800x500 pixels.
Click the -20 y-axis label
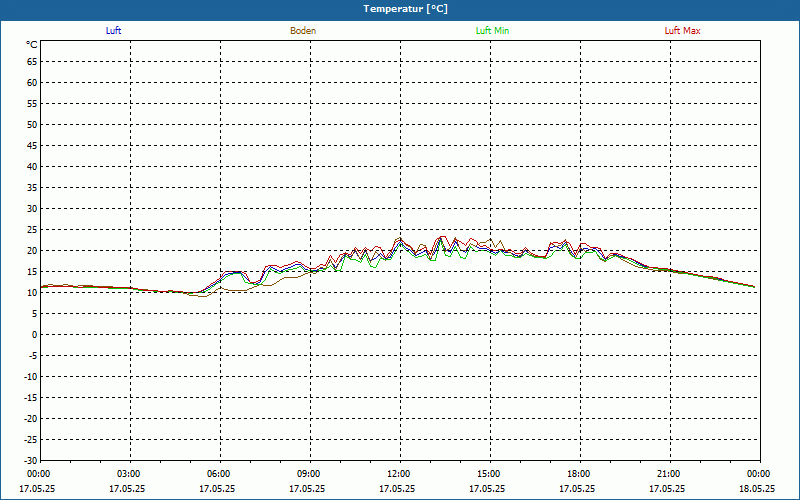point(30,418)
